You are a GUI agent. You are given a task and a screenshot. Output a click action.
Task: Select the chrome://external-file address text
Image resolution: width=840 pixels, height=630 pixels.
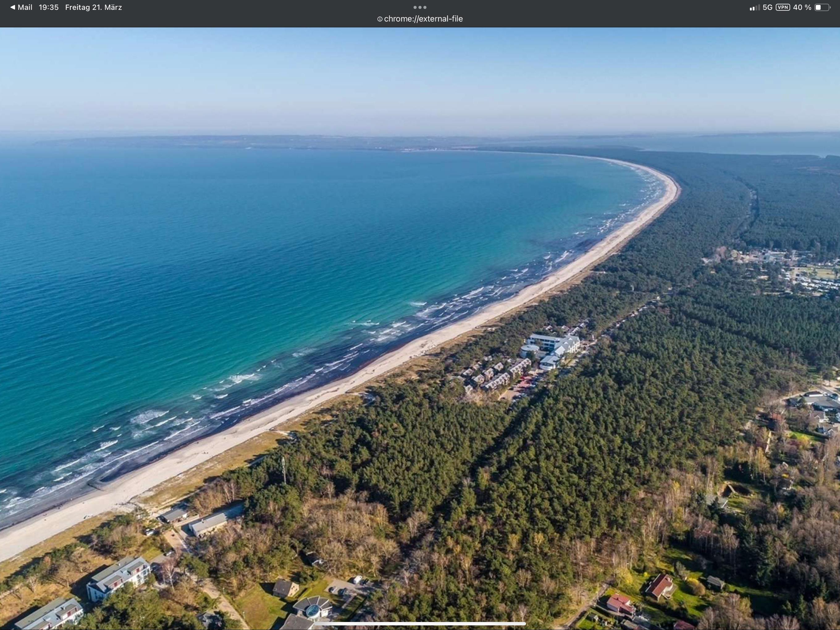point(423,19)
